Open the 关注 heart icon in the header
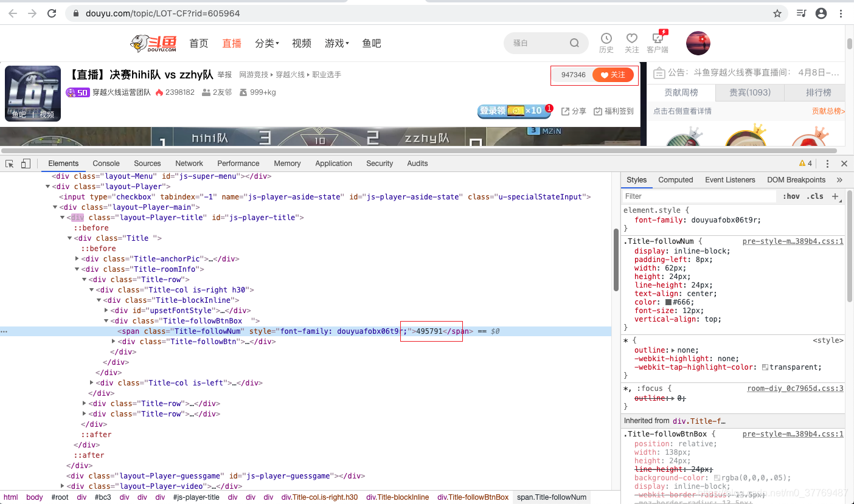854x504 pixels. tap(632, 39)
